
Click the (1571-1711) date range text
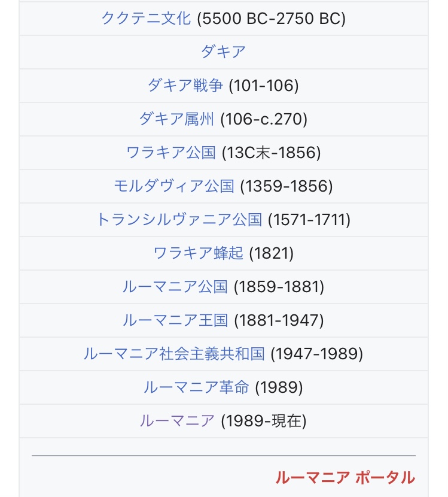click(x=309, y=220)
